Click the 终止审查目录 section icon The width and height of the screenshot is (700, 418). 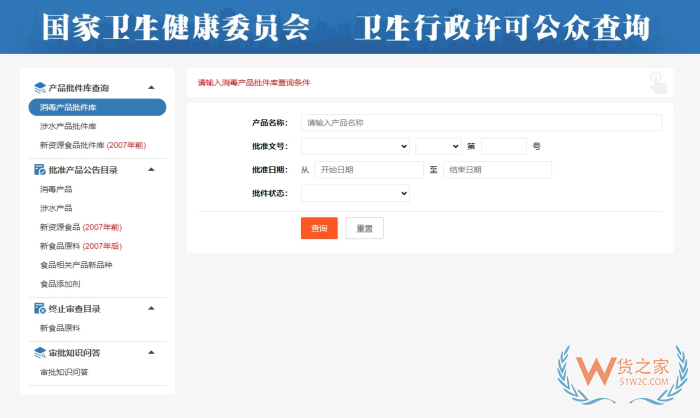click(x=40, y=309)
